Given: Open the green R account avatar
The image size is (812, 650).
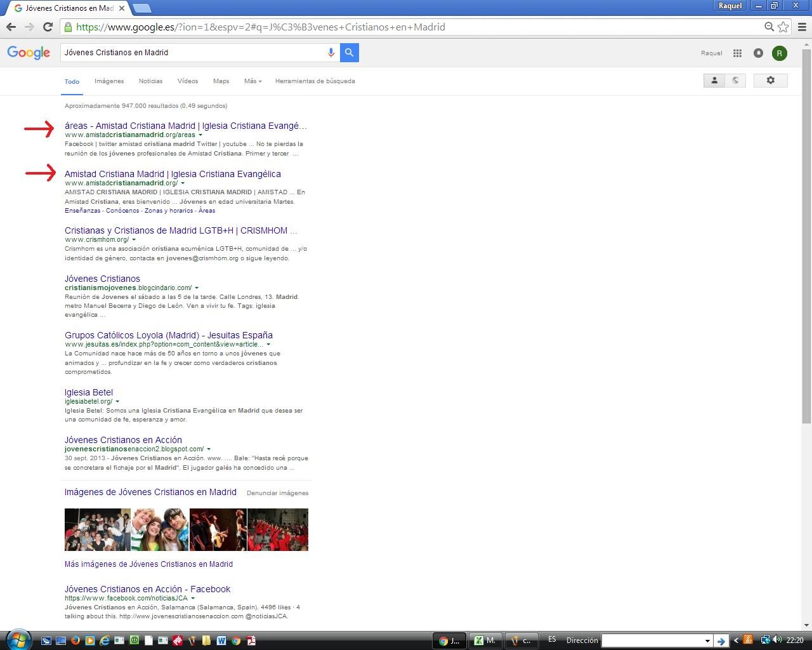Looking at the screenshot, I should click(x=780, y=53).
